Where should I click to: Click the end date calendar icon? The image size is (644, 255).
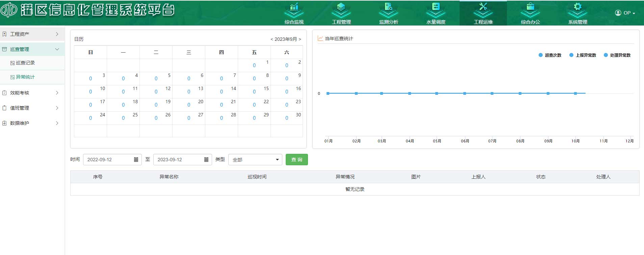206,160
